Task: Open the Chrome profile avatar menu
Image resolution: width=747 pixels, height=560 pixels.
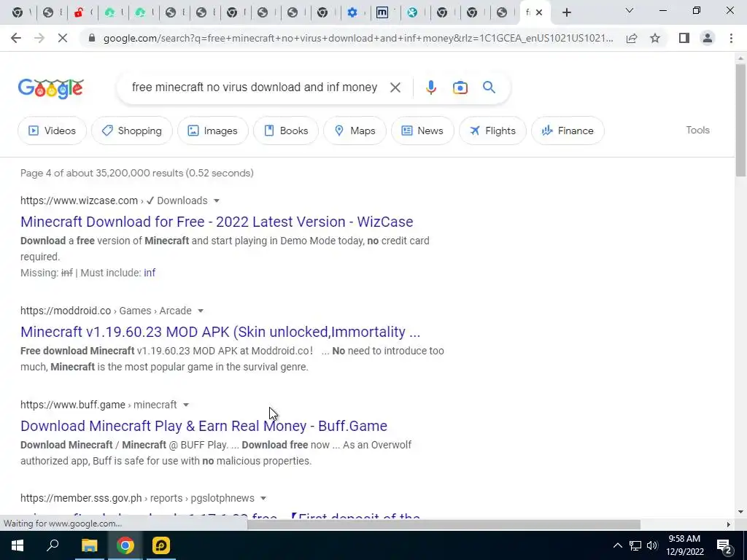Action: (x=708, y=38)
